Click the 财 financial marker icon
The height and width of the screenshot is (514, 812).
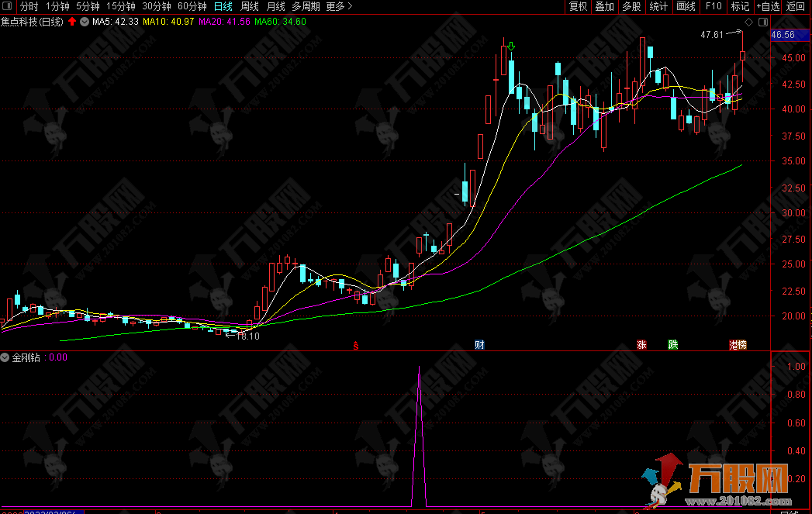click(x=479, y=345)
